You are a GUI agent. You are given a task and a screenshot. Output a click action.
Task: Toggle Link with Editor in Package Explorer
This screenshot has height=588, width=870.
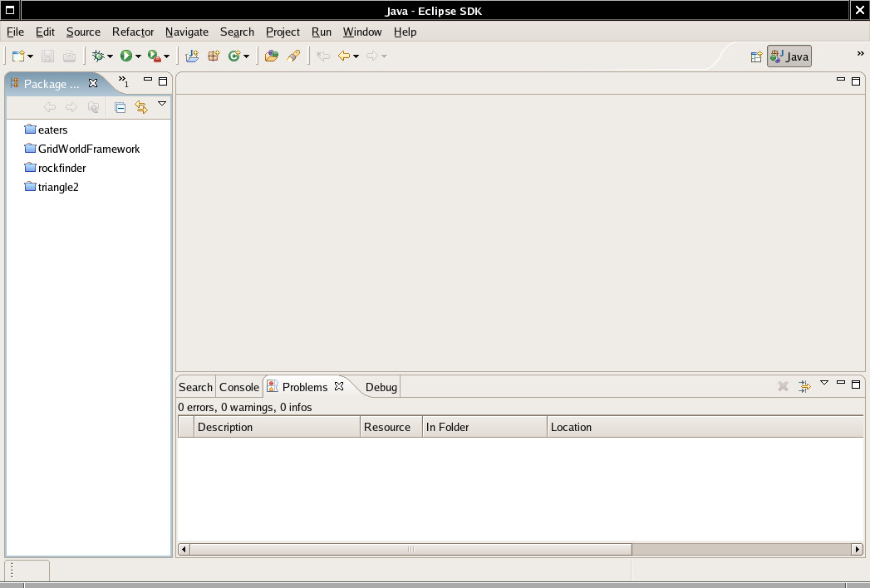pyautogui.click(x=140, y=107)
